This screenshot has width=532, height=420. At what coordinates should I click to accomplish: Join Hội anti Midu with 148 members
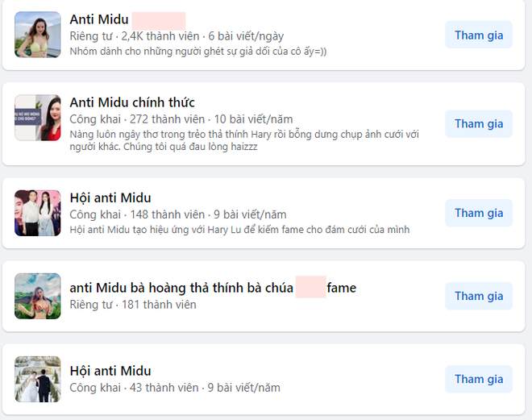pos(479,213)
